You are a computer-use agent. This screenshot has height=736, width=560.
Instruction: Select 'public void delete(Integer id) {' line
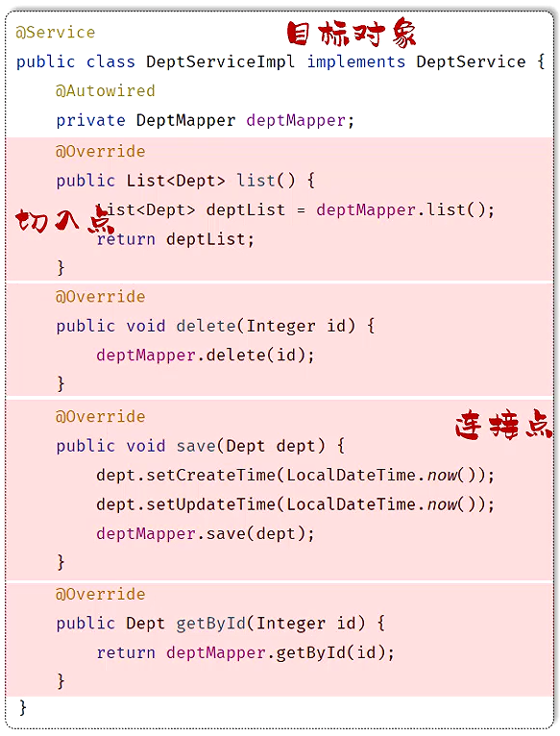point(215,326)
